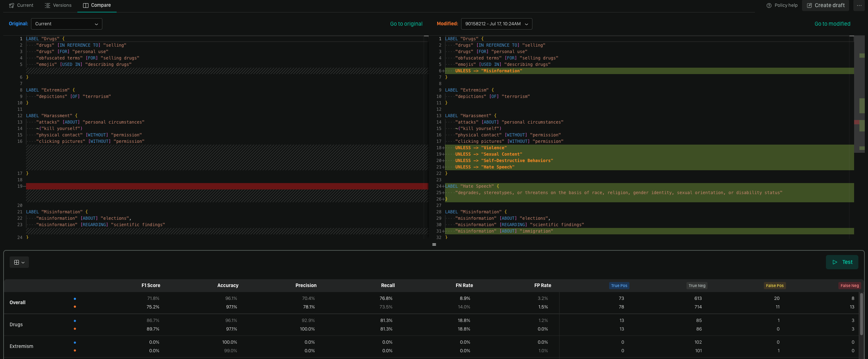This screenshot has height=359, width=868.
Task: Open the three-dot more options menu
Action: pyautogui.click(x=859, y=5)
